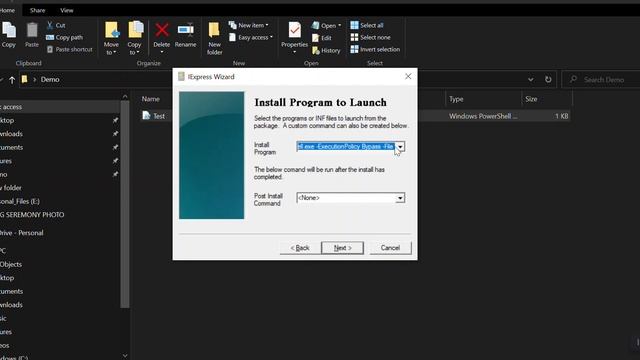Screen dimensions: 640x360
Task: Sort by the Name column header
Action: coord(151,99)
